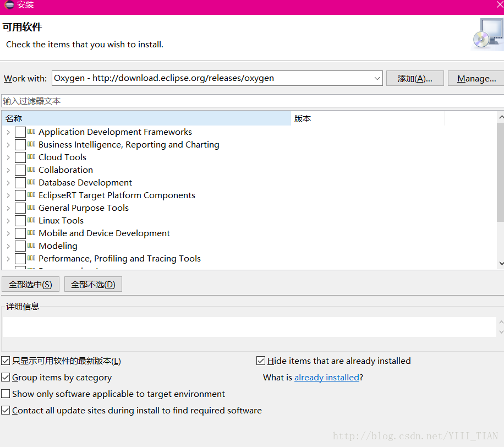504x447 pixels.
Task: Select the Linux Tools checkbox
Action: (x=20, y=221)
